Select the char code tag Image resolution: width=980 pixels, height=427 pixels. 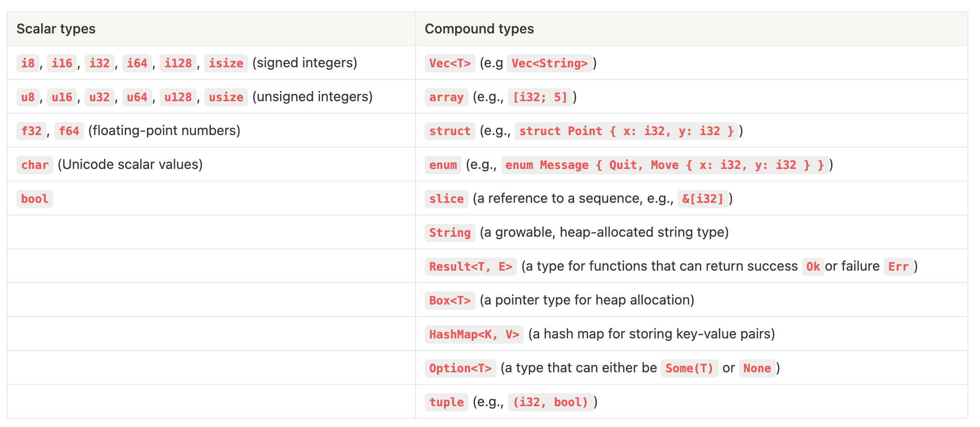click(x=35, y=165)
